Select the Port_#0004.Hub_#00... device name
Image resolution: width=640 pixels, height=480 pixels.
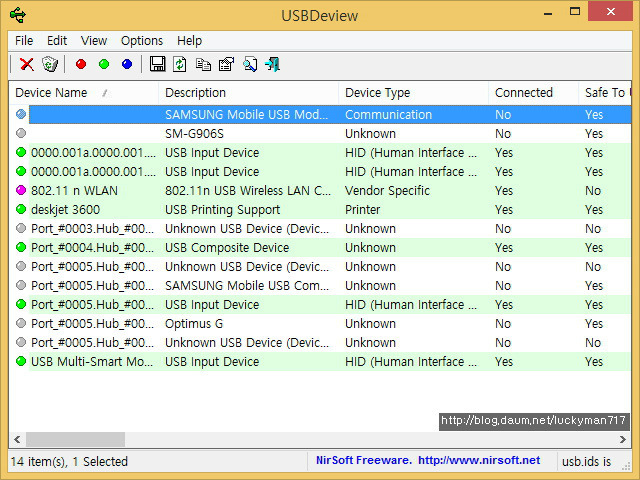tap(92, 247)
